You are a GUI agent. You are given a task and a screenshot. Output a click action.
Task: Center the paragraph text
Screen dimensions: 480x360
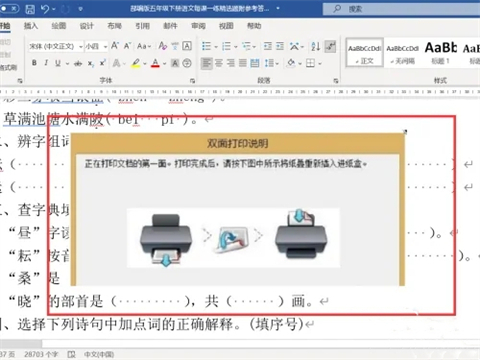[219, 63]
